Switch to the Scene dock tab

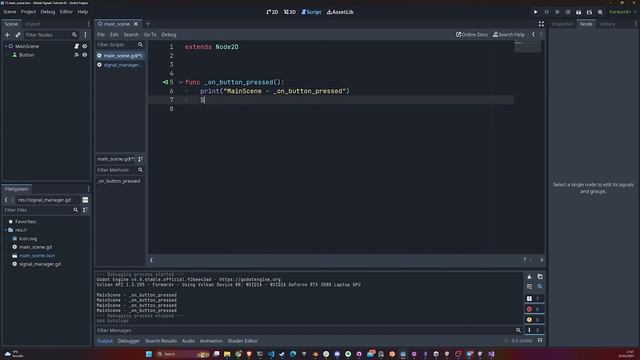point(11,24)
